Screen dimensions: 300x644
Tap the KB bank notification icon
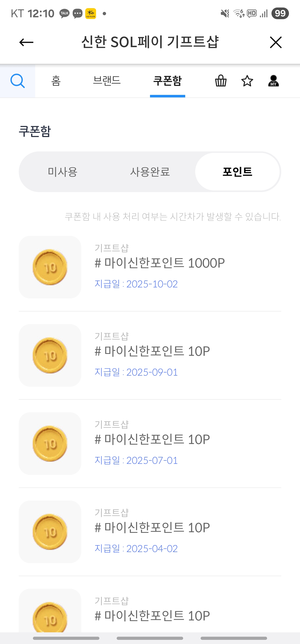pyautogui.click(x=91, y=13)
